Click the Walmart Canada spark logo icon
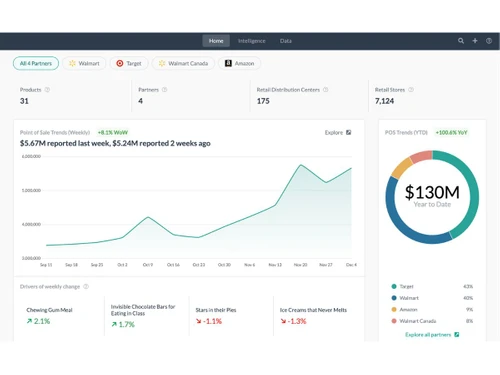Image resolution: width=500 pixels, height=375 pixels. pyautogui.click(x=162, y=63)
